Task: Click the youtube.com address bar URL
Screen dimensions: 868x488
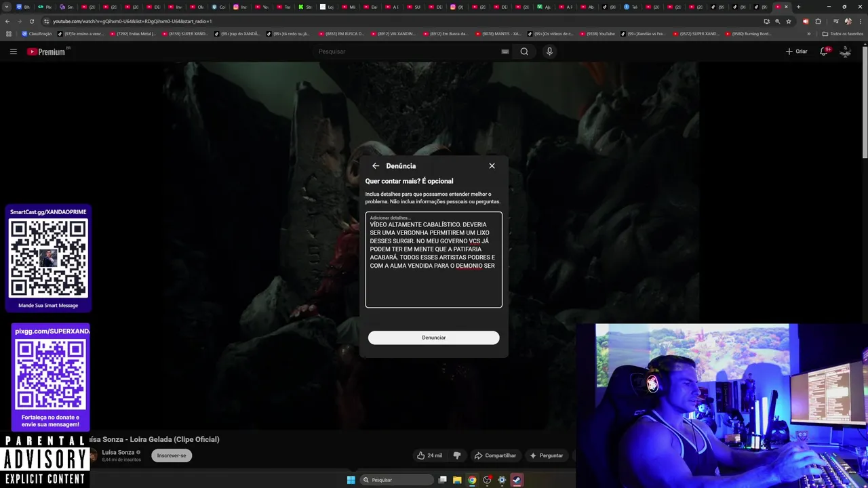Action: pos(132,21)
